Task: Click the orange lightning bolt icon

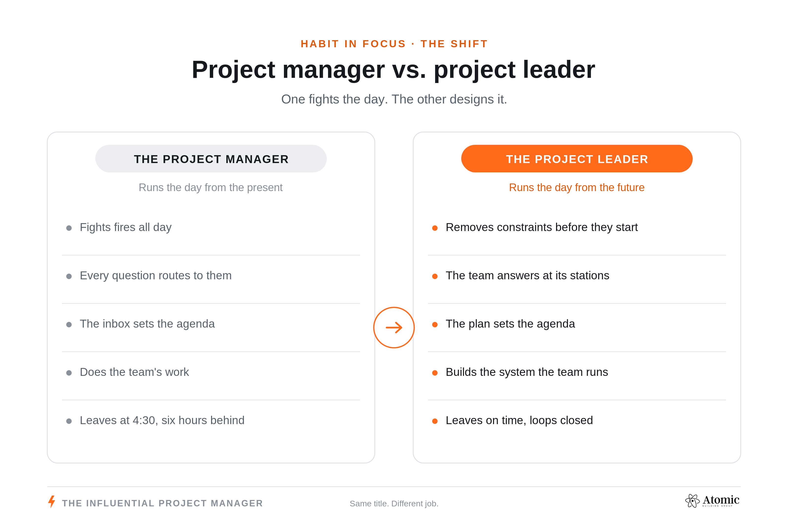Action: click(51, 501)
